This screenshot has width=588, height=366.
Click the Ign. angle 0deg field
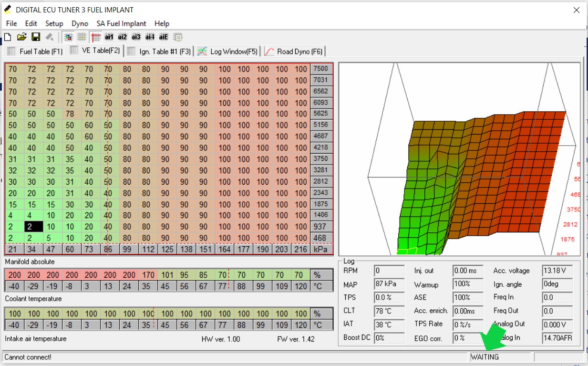[557, 284]
